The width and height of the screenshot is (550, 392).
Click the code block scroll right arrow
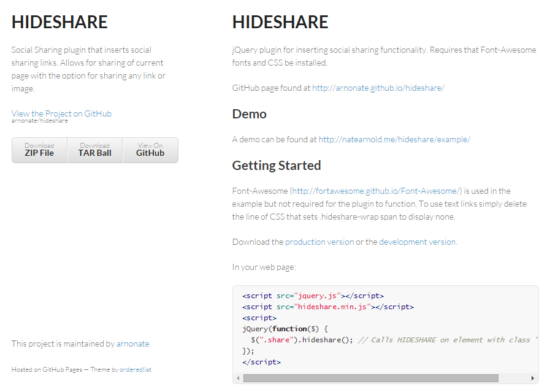[532, 378]
